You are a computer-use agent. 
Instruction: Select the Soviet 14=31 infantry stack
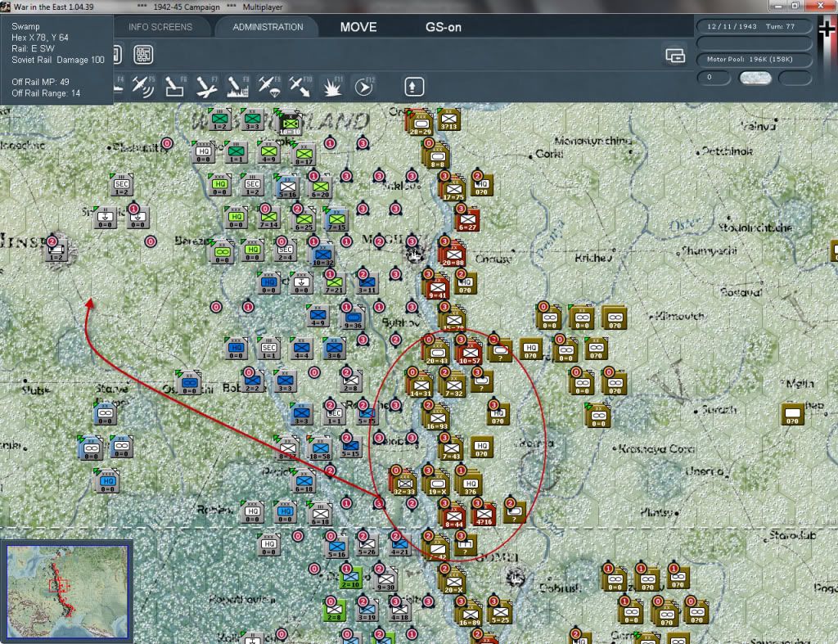[421, 385]
